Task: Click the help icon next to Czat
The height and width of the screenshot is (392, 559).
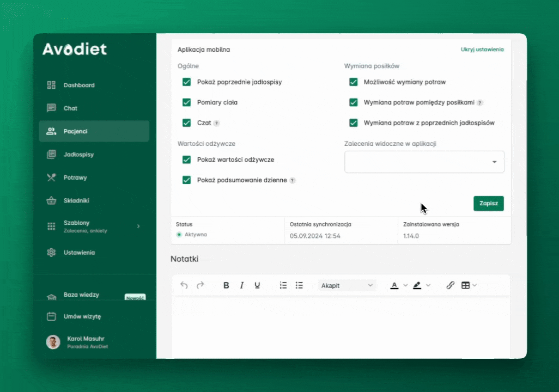Action: coord(216,124)
